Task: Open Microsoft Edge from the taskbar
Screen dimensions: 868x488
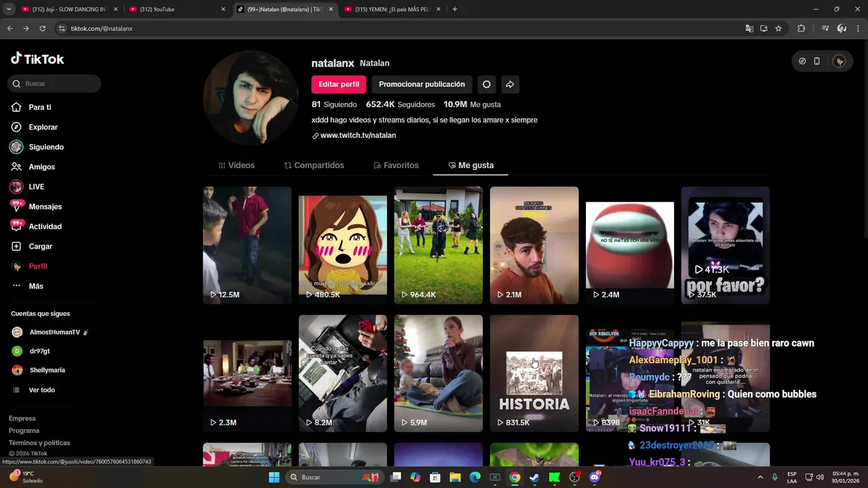Action: click(x=475, y=477)
